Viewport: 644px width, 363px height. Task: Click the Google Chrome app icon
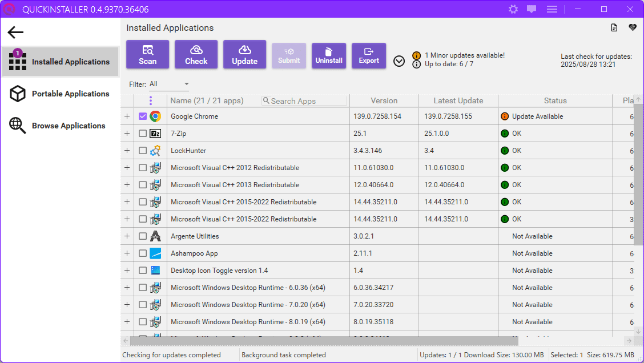pyautogui.click(x=155, y=116)
